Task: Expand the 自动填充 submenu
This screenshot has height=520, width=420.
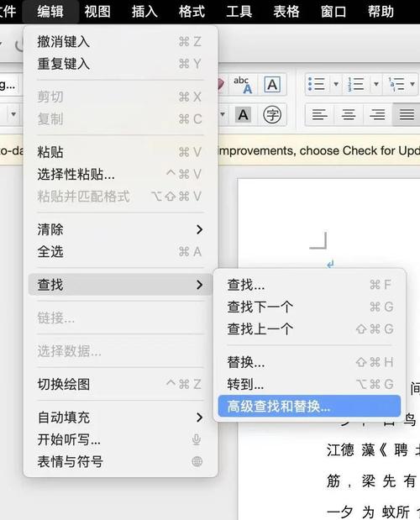Action: point(120,418)
